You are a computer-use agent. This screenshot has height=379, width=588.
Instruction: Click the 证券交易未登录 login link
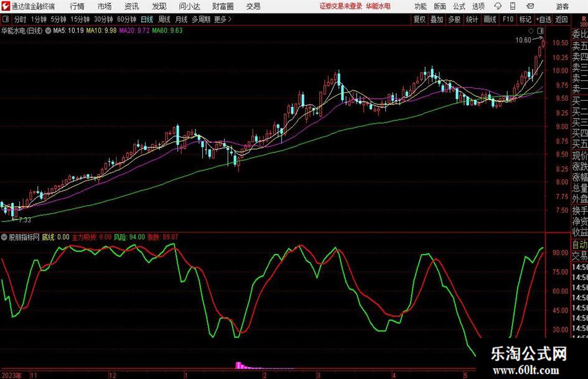pyautogui.click(x=340, y=6)
